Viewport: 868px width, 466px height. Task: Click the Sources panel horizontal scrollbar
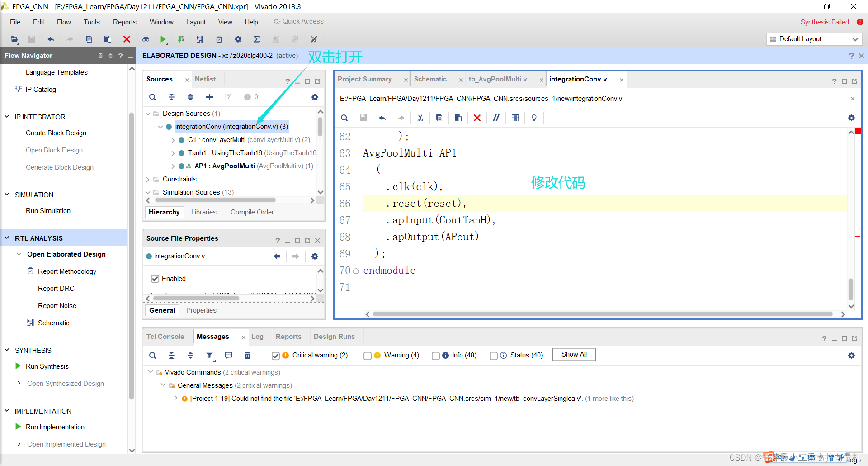215,200
